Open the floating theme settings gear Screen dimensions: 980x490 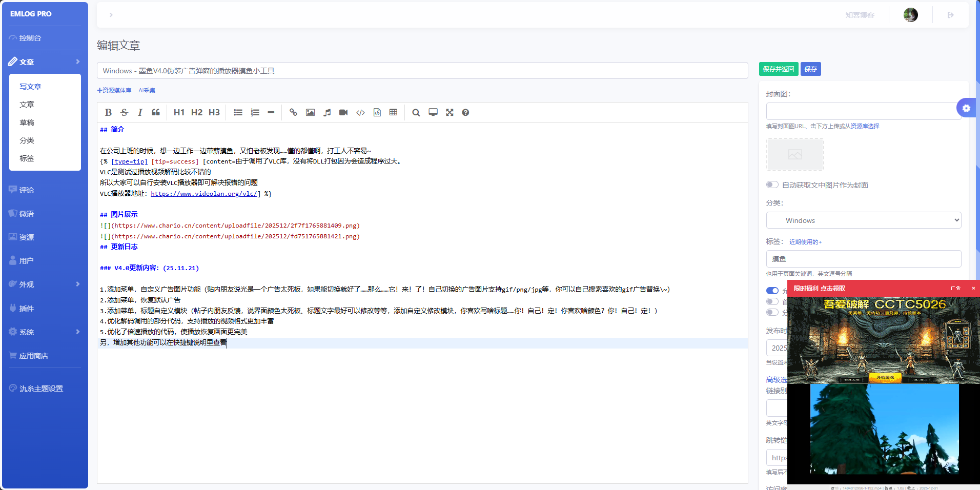pyautogui.click(x=967, y=108)
